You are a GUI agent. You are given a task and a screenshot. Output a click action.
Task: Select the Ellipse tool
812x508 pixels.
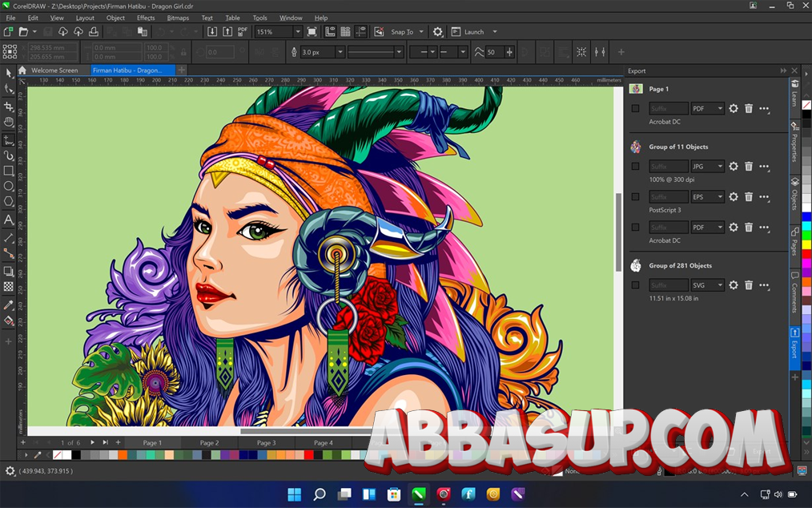(9, 186)
